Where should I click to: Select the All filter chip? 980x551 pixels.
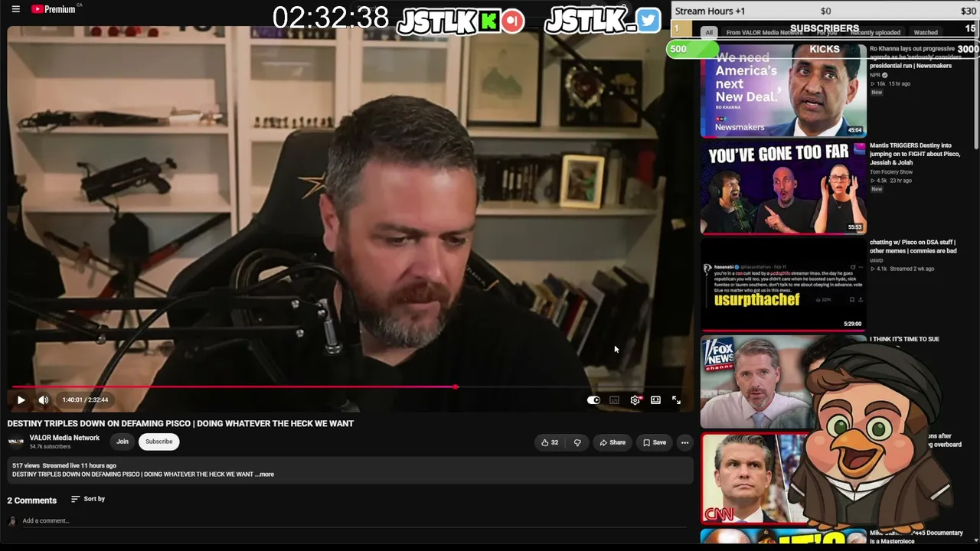click(709, 32)
